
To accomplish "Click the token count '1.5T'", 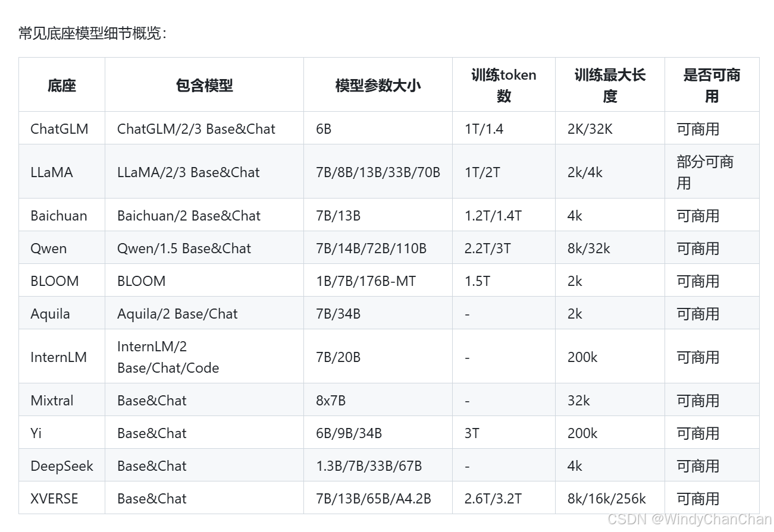I will click(477, 281).
